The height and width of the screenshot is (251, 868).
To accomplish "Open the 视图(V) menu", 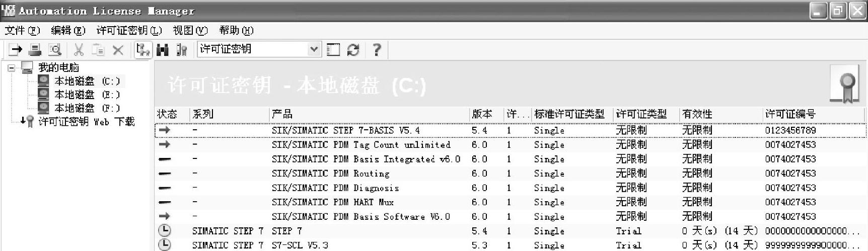I will [x=190, y=31].
